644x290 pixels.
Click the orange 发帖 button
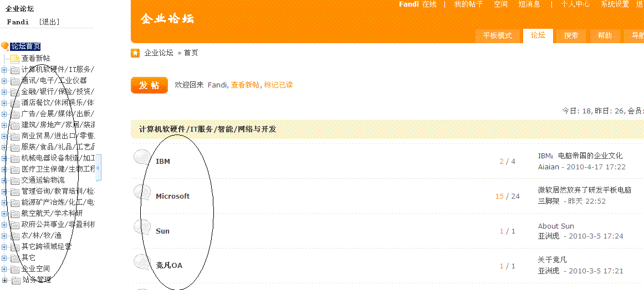click(149, 85)
